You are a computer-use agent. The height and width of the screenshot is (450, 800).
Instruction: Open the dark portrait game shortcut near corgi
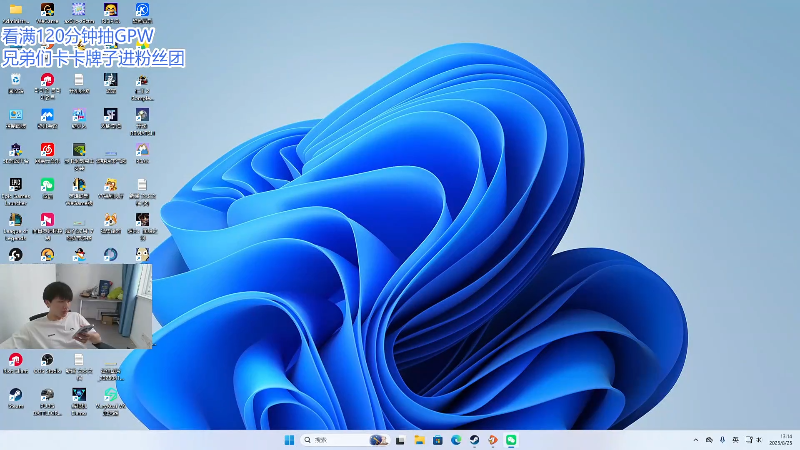pyautogui.click(x=142, y=219)
